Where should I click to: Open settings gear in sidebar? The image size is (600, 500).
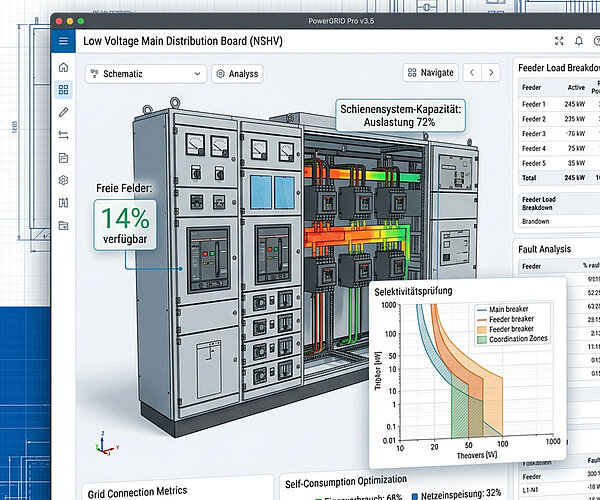point(64,180)
